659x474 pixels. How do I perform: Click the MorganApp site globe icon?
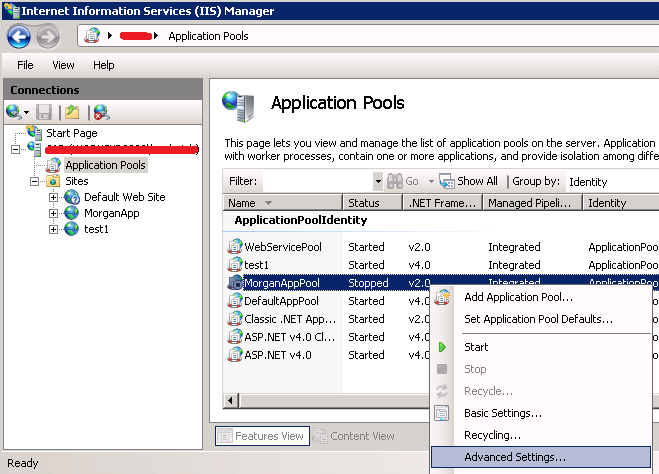tap(71, 213)
